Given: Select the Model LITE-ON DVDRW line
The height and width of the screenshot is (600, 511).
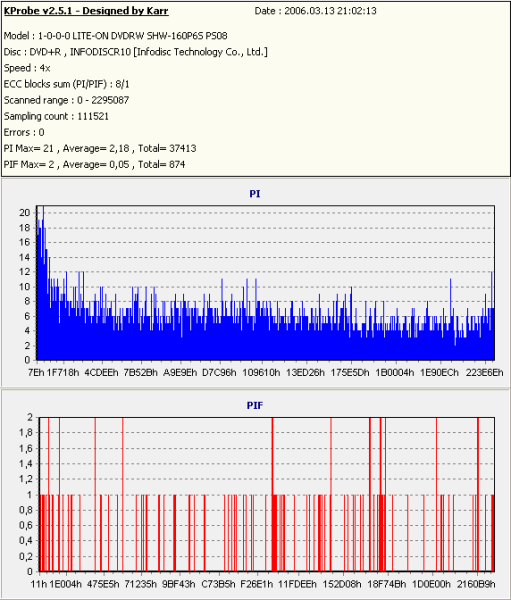Looking at the screenshot, I should (x=116, y=36).
